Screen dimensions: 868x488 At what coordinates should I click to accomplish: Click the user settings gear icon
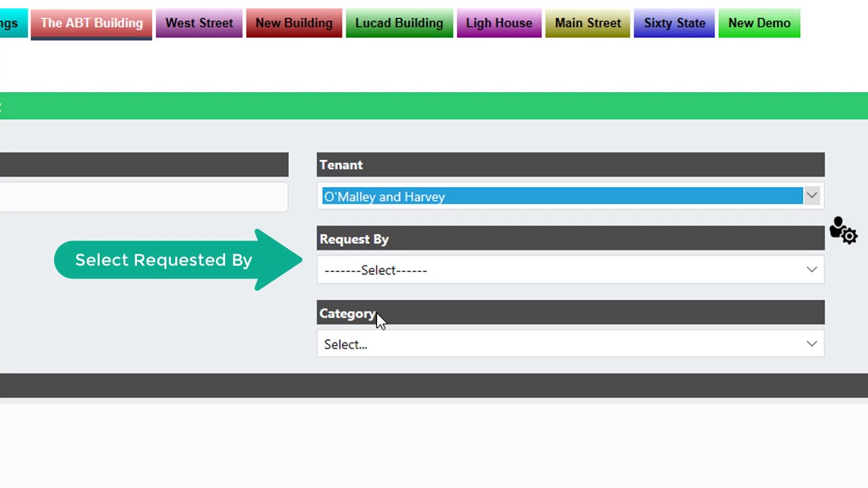844,230
